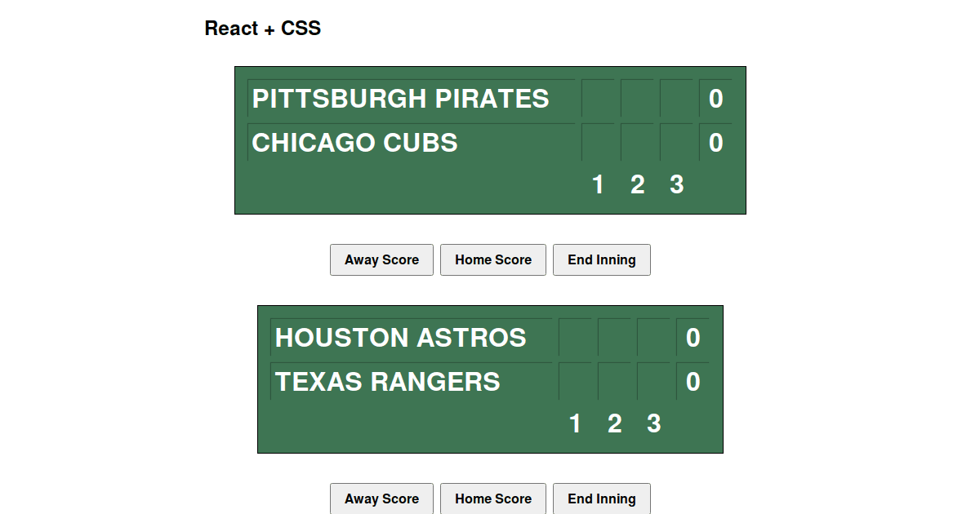The width and height of the screenshot is (980, 514).
Task: Click the inning number 3 on Astros scoreboard
Action: (x=653, y=423)
